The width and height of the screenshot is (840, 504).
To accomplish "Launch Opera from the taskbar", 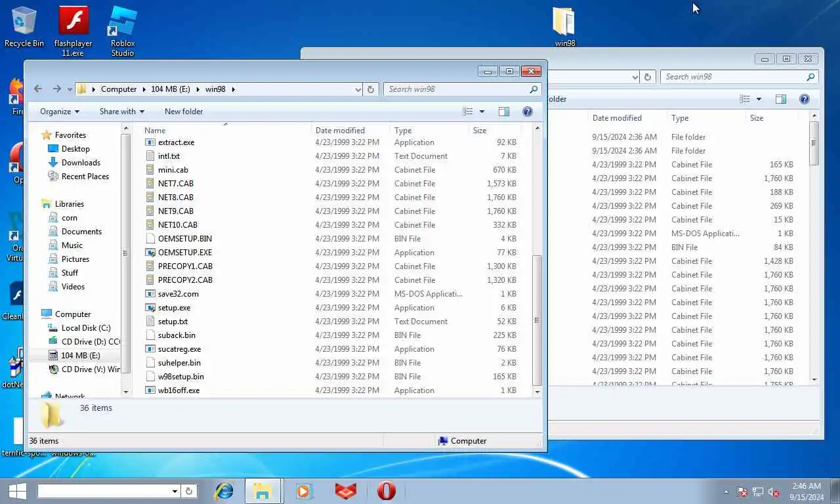I will 387,490.
